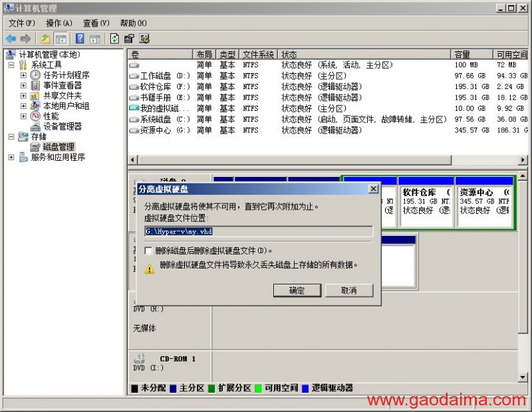This screenshot has width=532, height=412.
Task: Click the 我的虚拟磁盘 volume icon
Action: pos(134,108)
